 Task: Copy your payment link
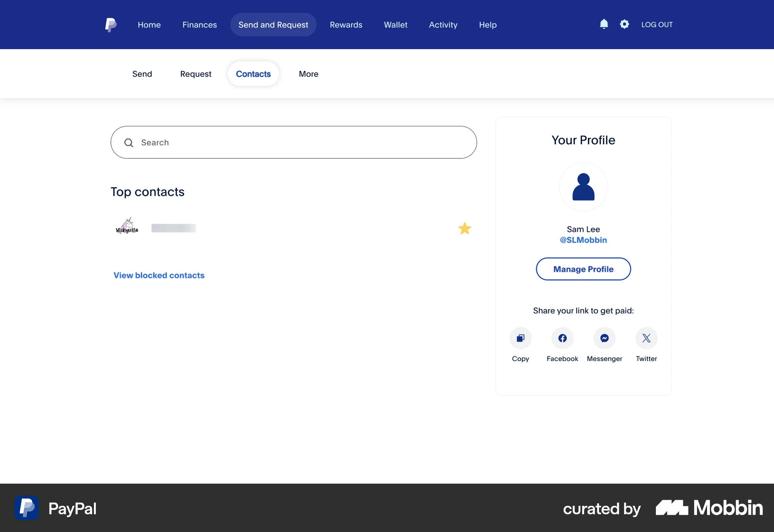pyautogui.click(x=520, y=338)
